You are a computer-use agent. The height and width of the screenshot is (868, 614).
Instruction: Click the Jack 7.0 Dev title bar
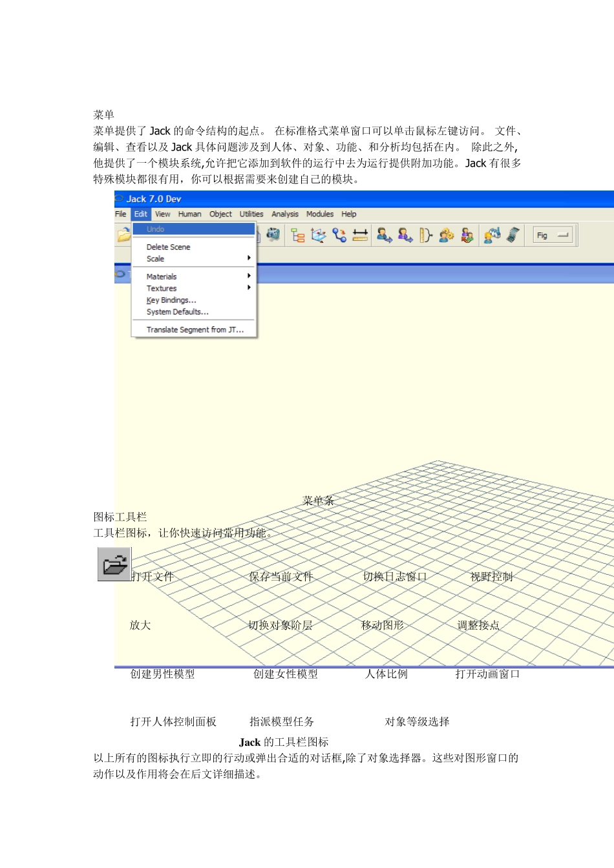tap(364, 199)
